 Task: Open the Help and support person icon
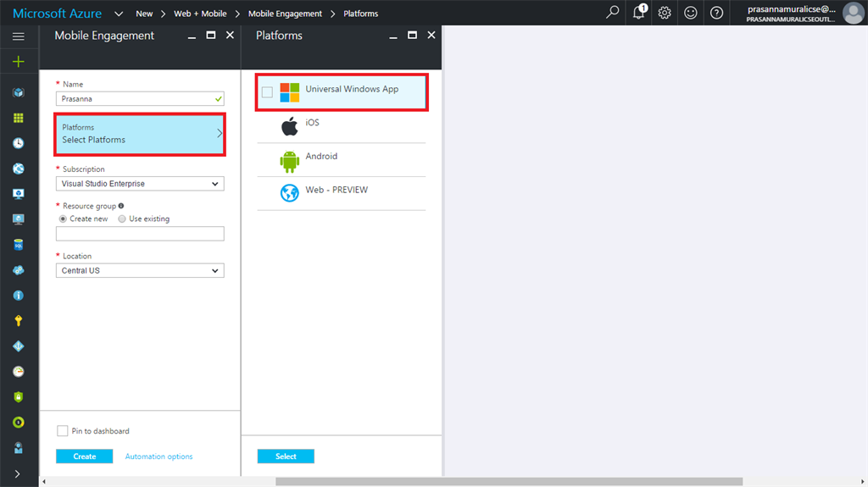click(x=19, y=448)
